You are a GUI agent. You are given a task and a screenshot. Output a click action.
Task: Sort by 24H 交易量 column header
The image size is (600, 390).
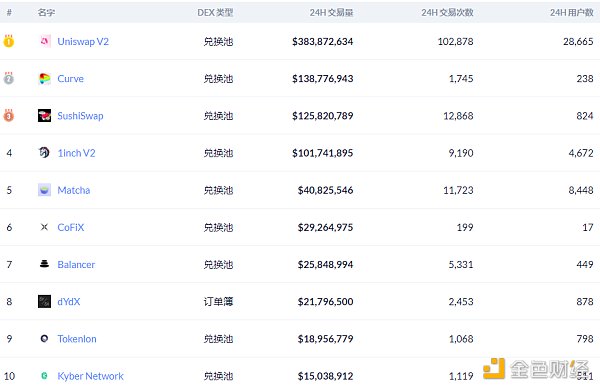331,13
